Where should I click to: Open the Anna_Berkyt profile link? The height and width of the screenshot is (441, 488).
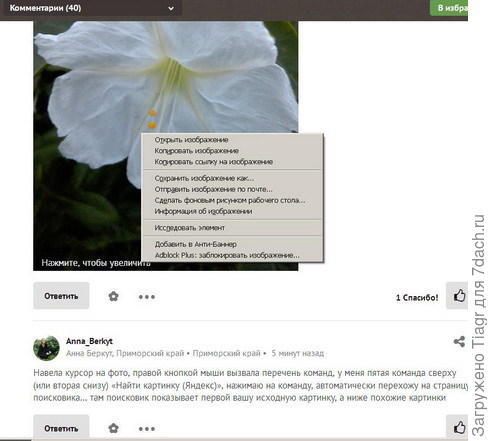[x=89, y=341]
